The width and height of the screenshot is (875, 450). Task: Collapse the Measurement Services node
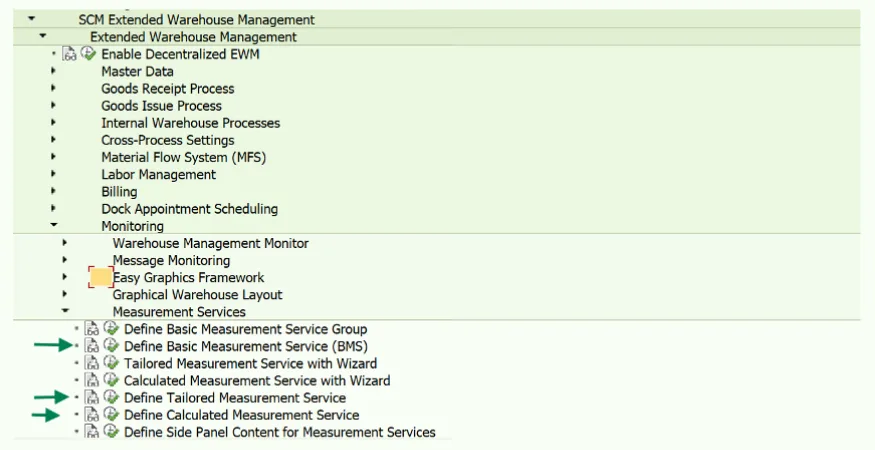(x=65, y=311)
